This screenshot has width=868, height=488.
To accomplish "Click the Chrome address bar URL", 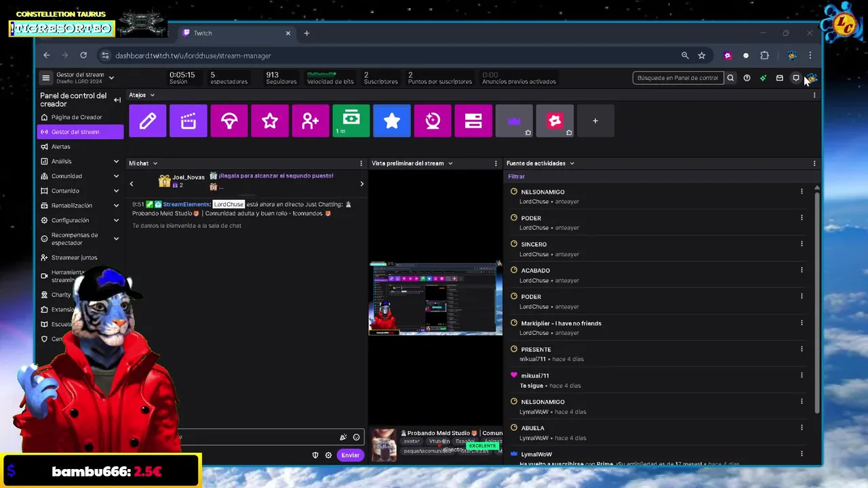I will 193,56.
